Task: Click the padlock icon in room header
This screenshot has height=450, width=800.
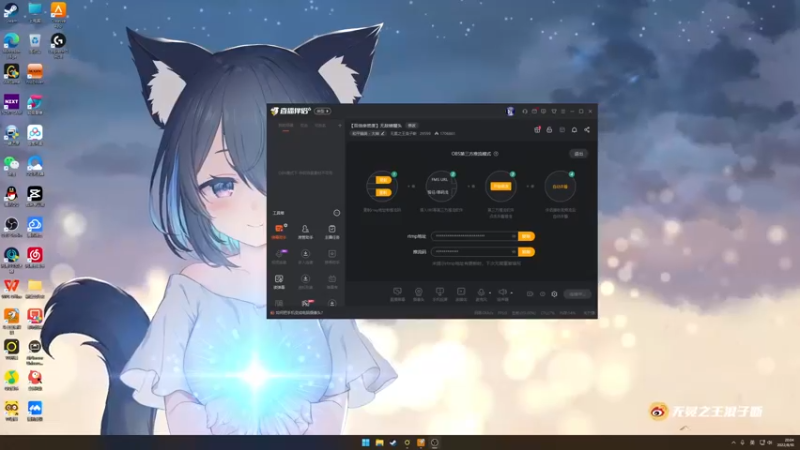Action: point(549,130)
